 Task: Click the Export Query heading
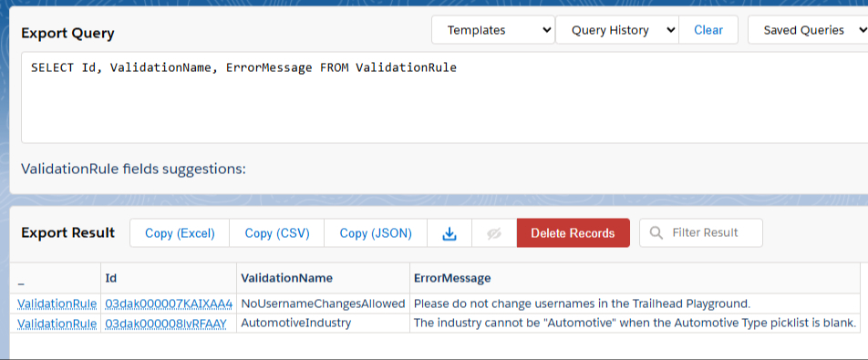[67, 33]
